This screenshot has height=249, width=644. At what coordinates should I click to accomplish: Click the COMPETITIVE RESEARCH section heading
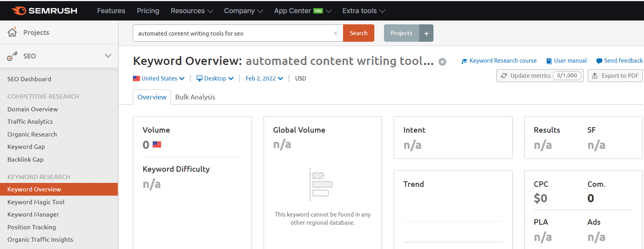43,97
